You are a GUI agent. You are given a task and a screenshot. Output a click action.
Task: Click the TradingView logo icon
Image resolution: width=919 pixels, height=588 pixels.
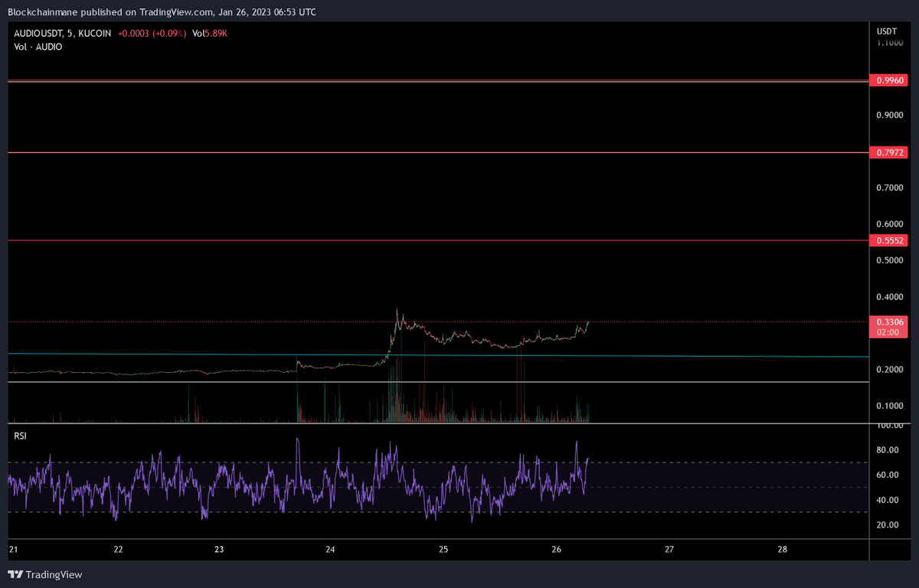15,574
